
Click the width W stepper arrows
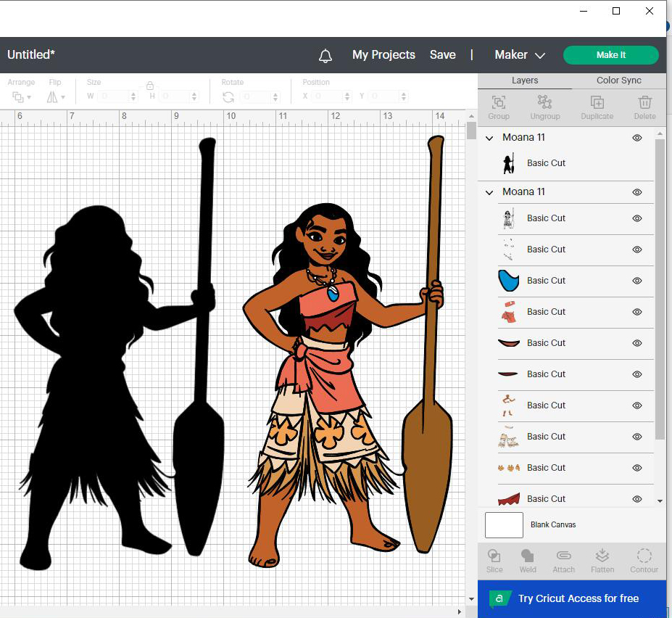(133, 96)
